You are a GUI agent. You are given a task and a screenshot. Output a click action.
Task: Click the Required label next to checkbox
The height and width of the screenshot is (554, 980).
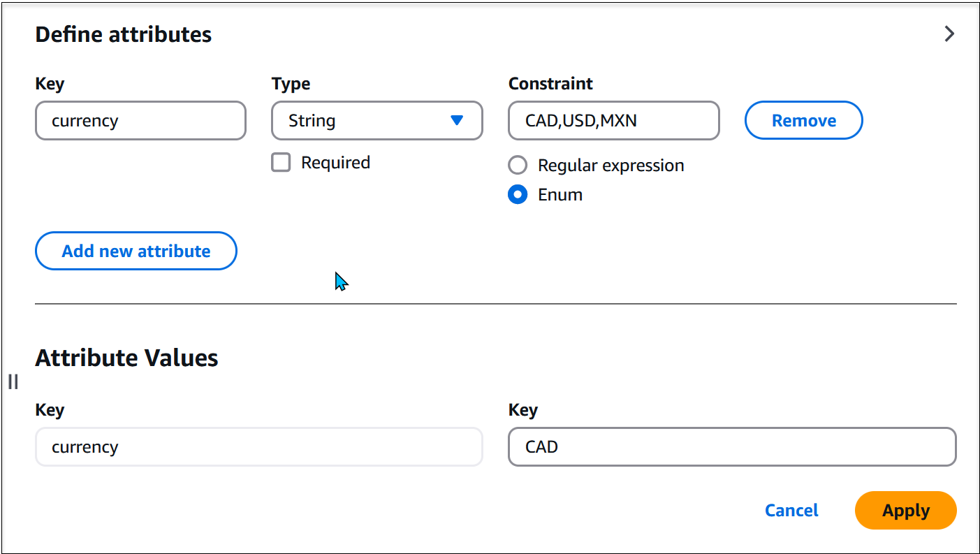click(335, 162)
